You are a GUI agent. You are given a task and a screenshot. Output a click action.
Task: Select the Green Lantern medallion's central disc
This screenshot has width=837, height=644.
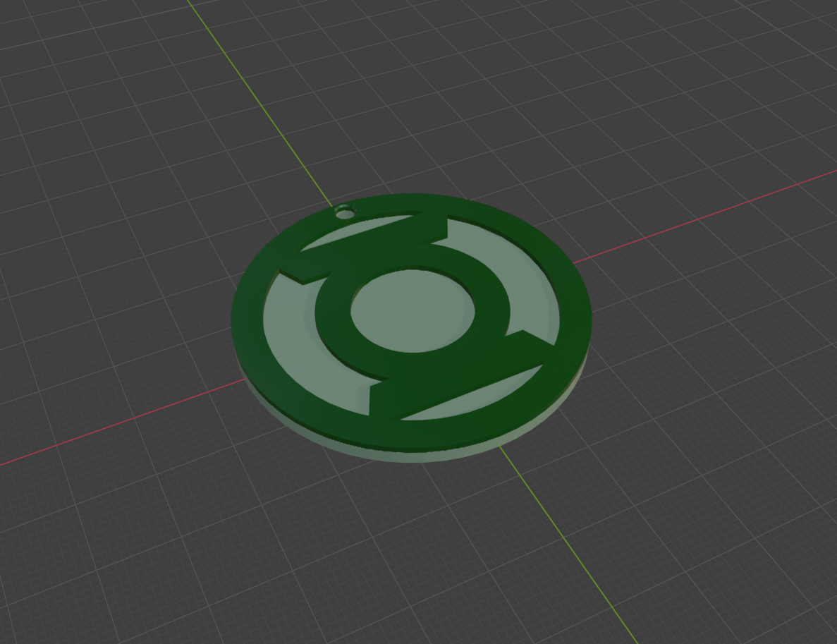point(412,311)
